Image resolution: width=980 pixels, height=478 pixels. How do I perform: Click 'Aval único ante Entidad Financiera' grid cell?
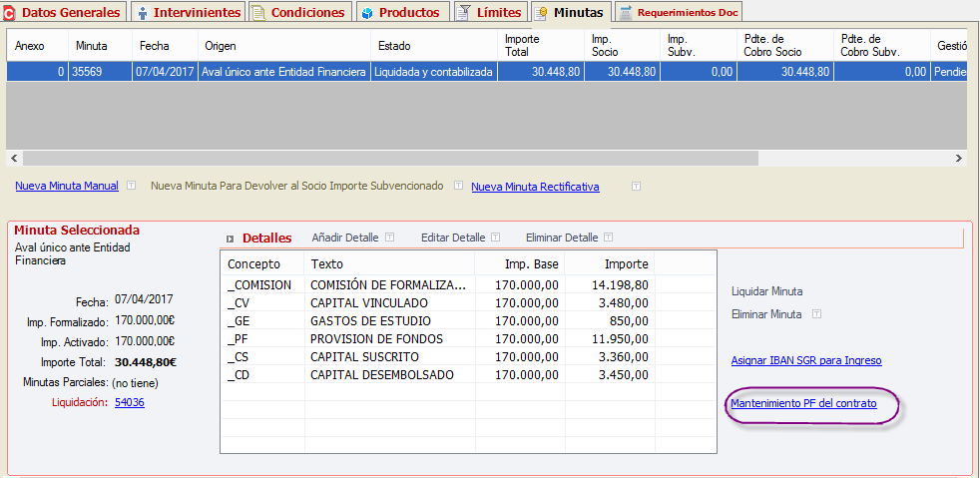[284, 72]
